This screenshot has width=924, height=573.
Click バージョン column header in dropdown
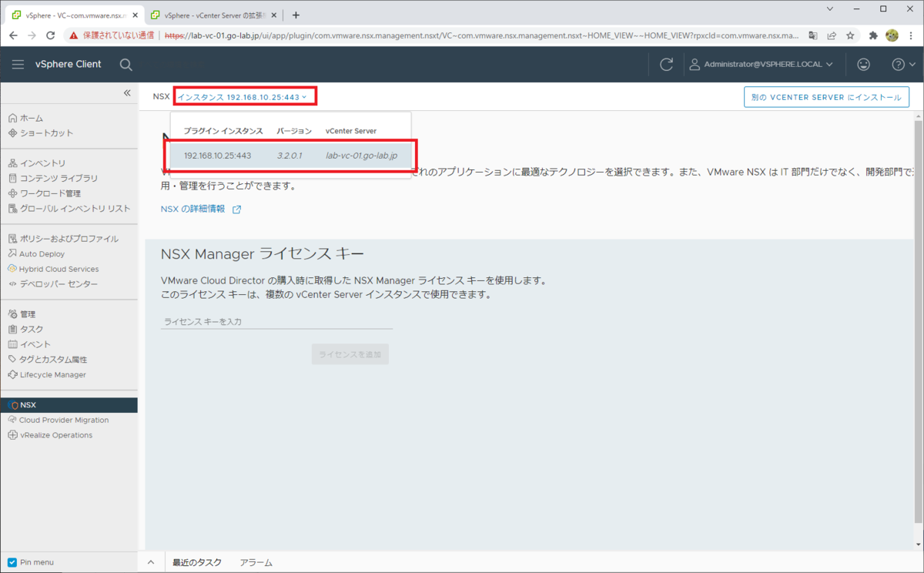[x=294, y=131]
